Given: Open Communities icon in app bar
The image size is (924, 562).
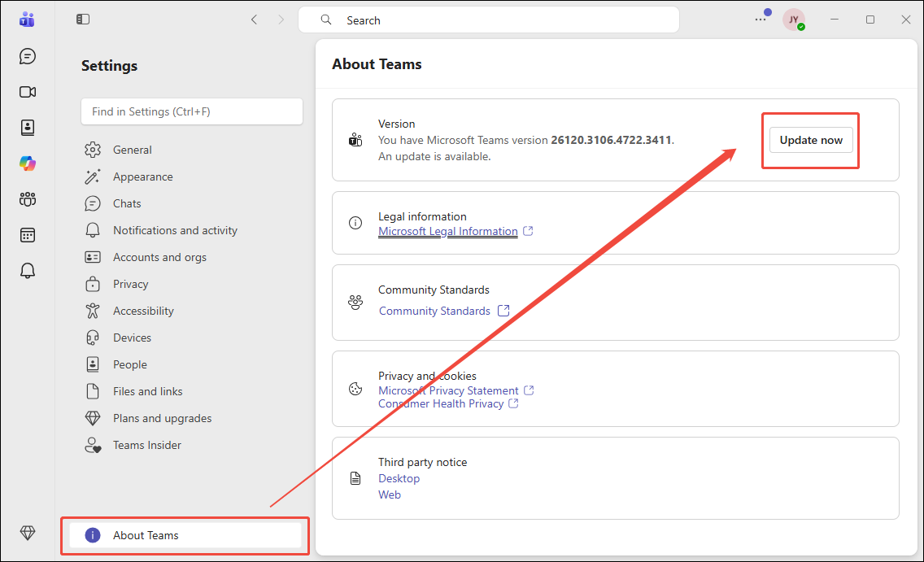Looking at the screenshot, I should pos(27,199).
